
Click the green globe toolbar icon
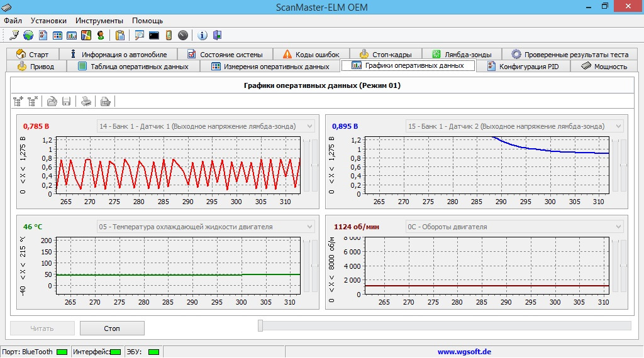click(28, 35)
